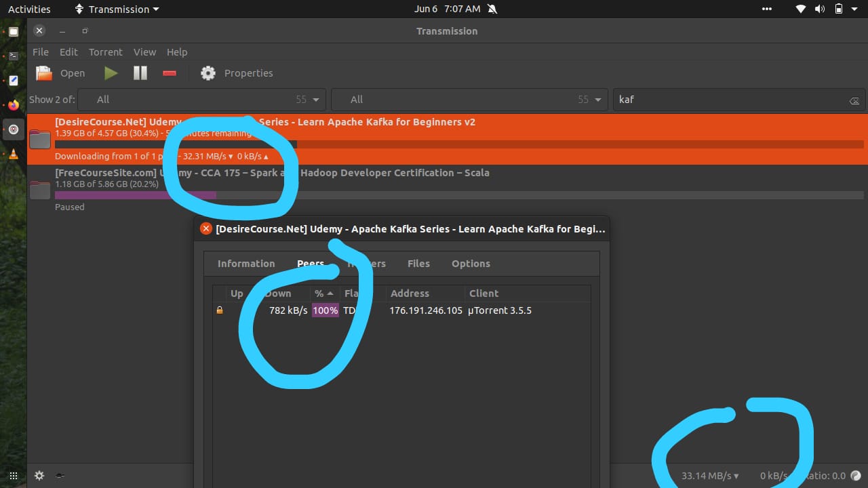This screenshot has height=488, width=868.
Task: Clear the search field with the backspace icon
Action: click(854, 100)
